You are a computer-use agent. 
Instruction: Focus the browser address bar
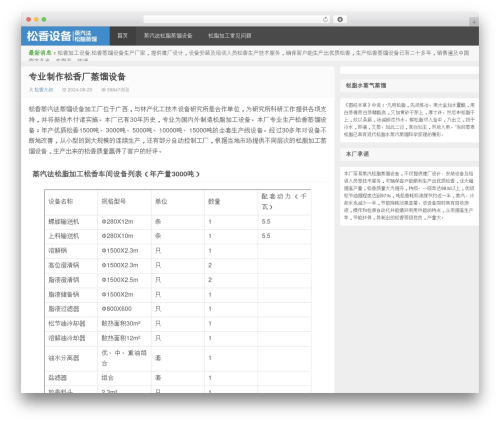236,19
